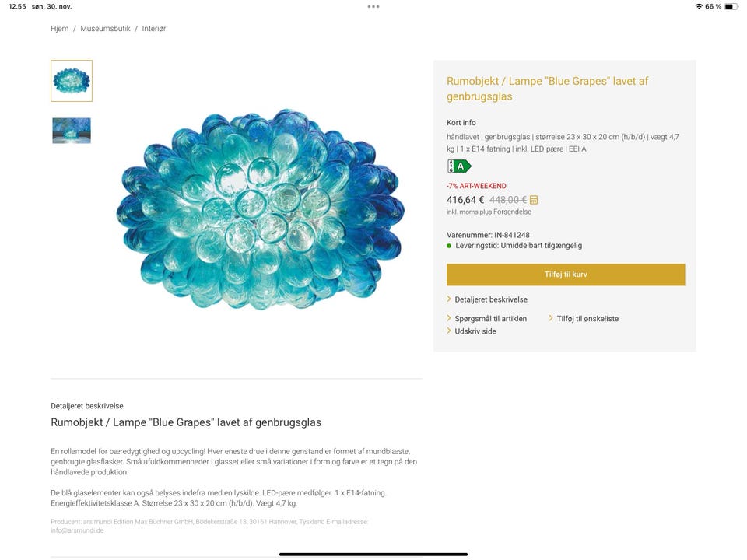Click Udskriv side to print
The image size is (747, 560).
475,331
